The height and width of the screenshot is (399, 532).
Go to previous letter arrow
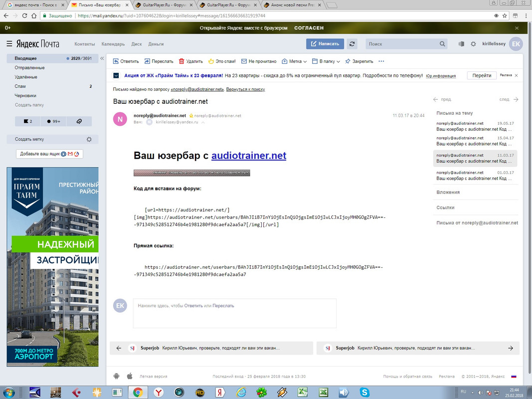tap(436, 99)
